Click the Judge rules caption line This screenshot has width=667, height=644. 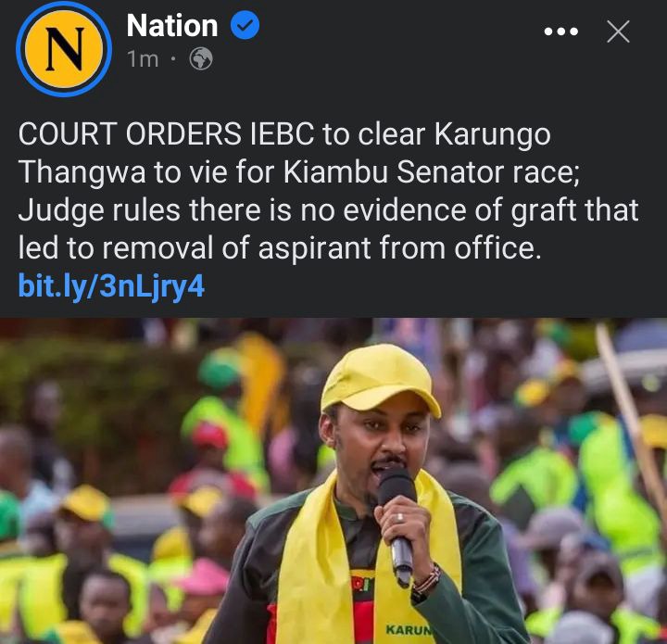click(x=328, y=210)
